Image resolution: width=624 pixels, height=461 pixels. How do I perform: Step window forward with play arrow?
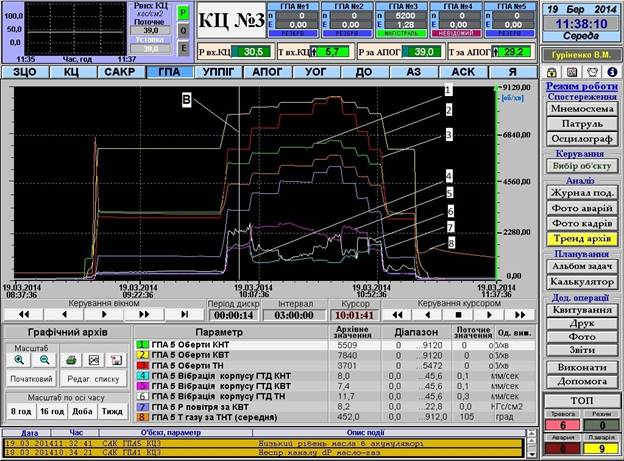pos(104,314)
